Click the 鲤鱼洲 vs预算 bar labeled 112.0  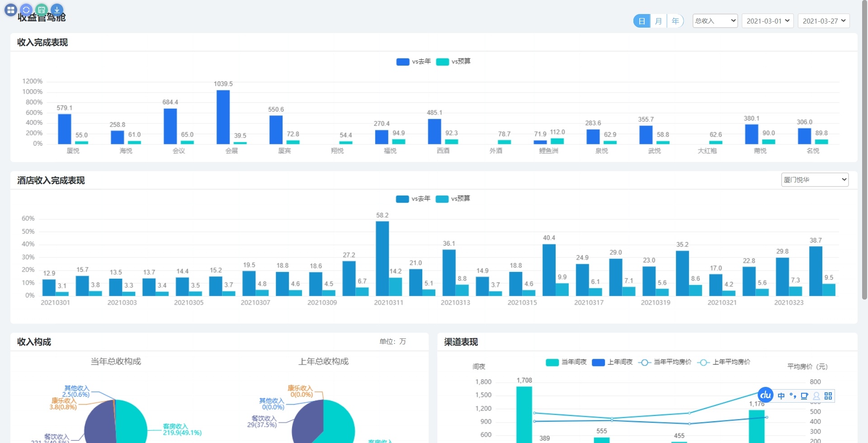(x=557, y=141)
